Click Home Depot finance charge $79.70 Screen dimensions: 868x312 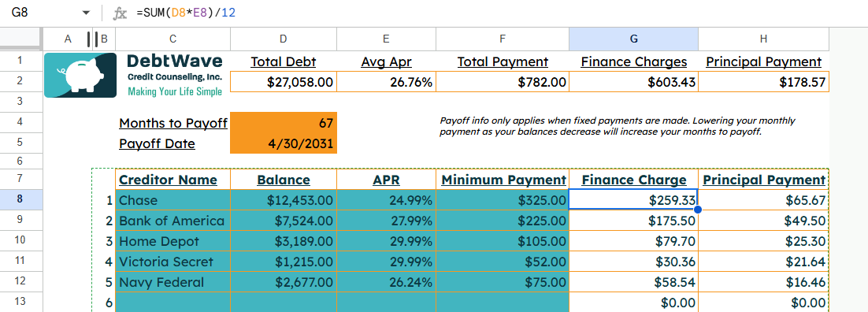[633, 241]
